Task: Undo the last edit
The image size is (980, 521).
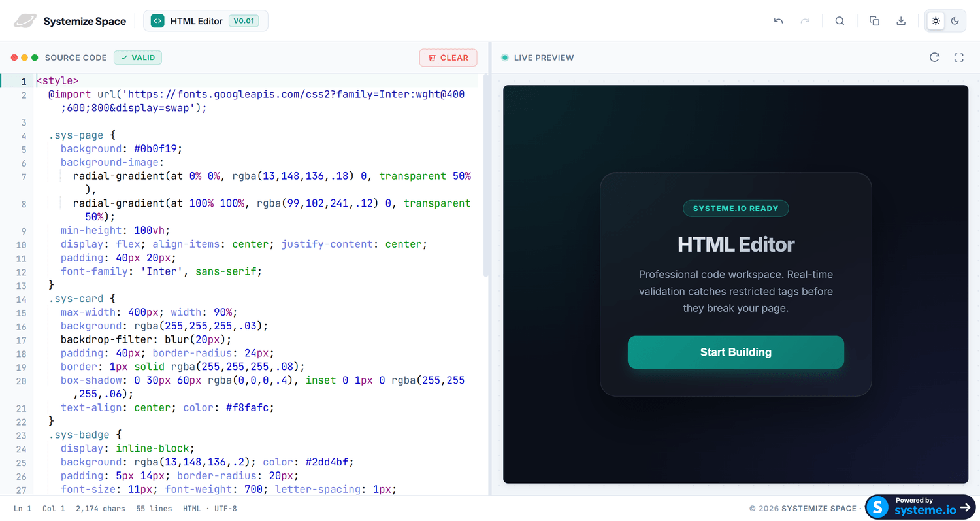Action: (778, 21)
